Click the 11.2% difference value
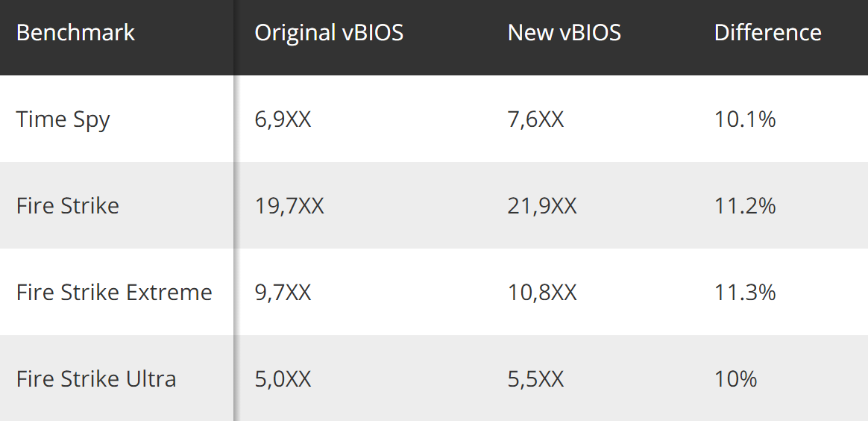This screenshot has width=868, height=421. click(x=745, y=205)
